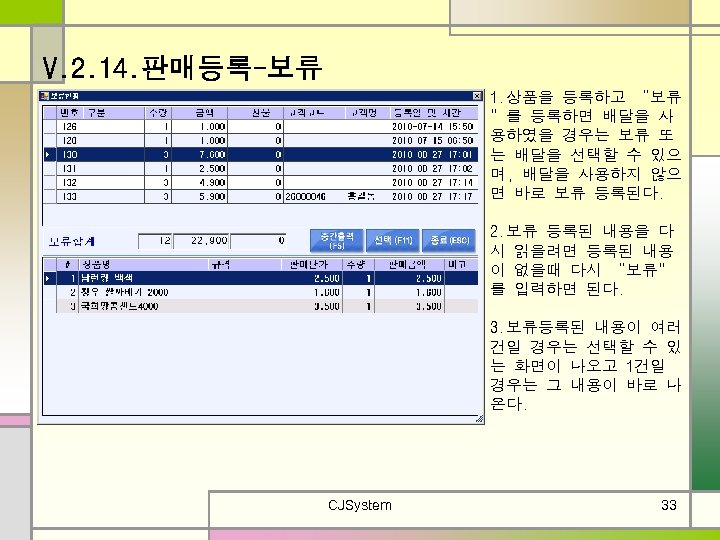Click the 종료 (ESC) exit button

coord(449,241)
